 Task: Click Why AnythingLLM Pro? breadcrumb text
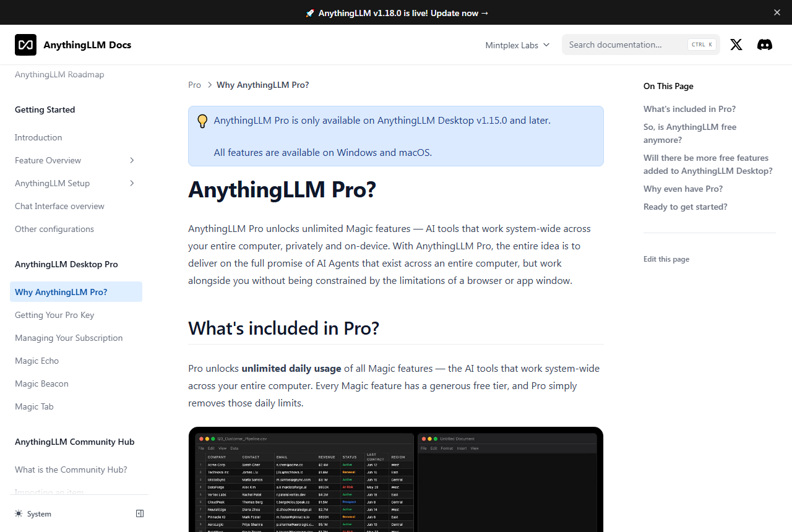coord(263,85)
